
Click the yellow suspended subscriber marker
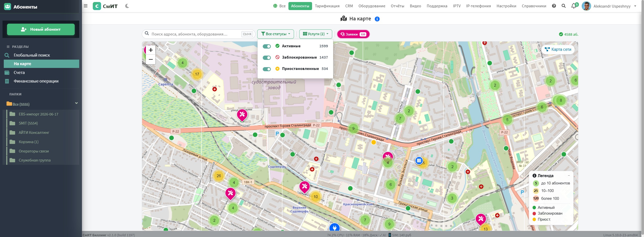point(374,142)
